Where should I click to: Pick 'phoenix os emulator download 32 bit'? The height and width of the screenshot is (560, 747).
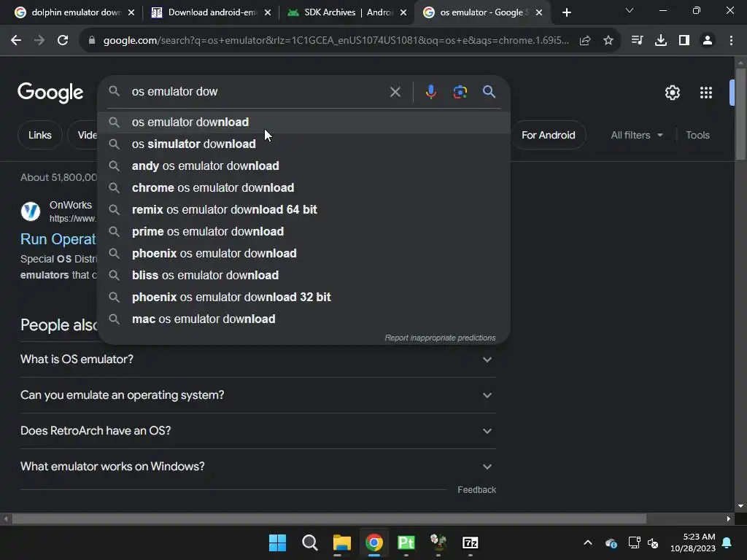point(304,297)
